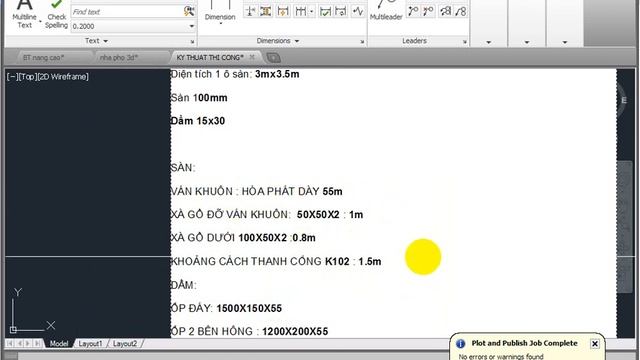Click the collect multileaders icon

point(460,11)
